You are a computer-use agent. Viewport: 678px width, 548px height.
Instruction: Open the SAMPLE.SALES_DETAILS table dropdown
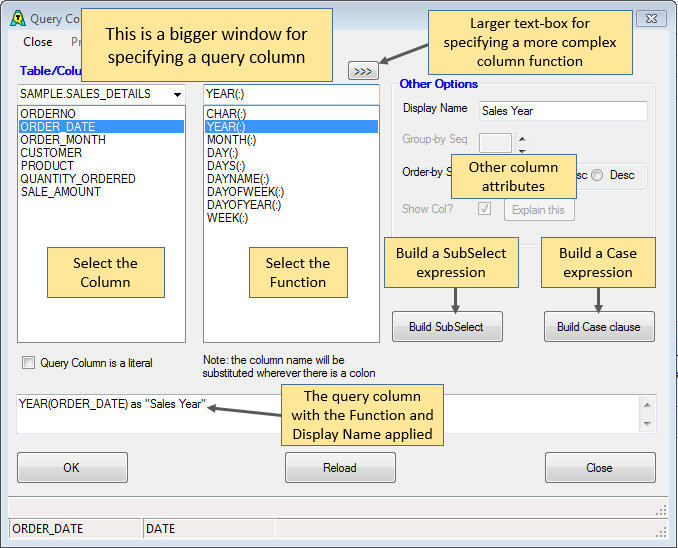point(177,94)
